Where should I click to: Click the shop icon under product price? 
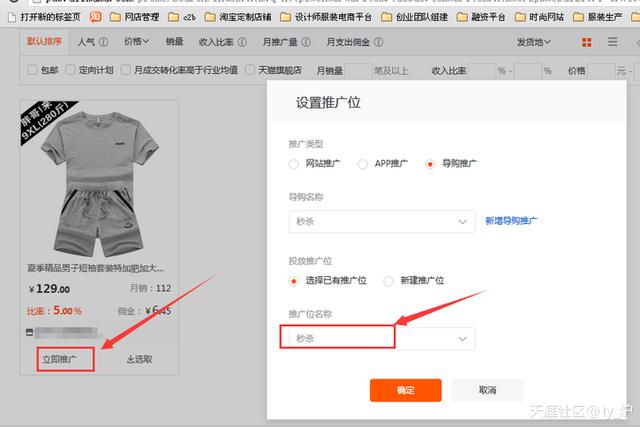[x=29, y=332]
